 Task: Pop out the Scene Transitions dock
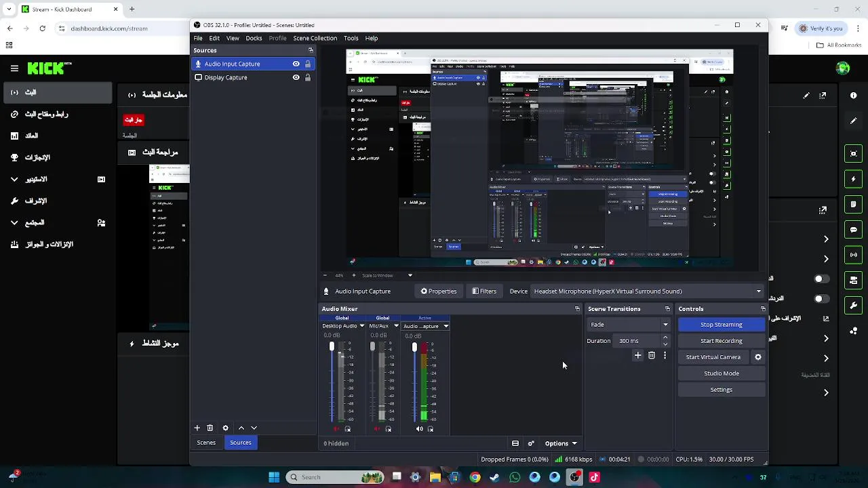click(x=667, y=308)
